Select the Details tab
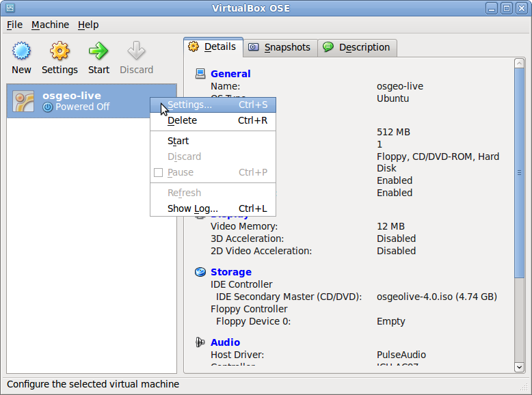532x395 pixels. tap(213, 46)
